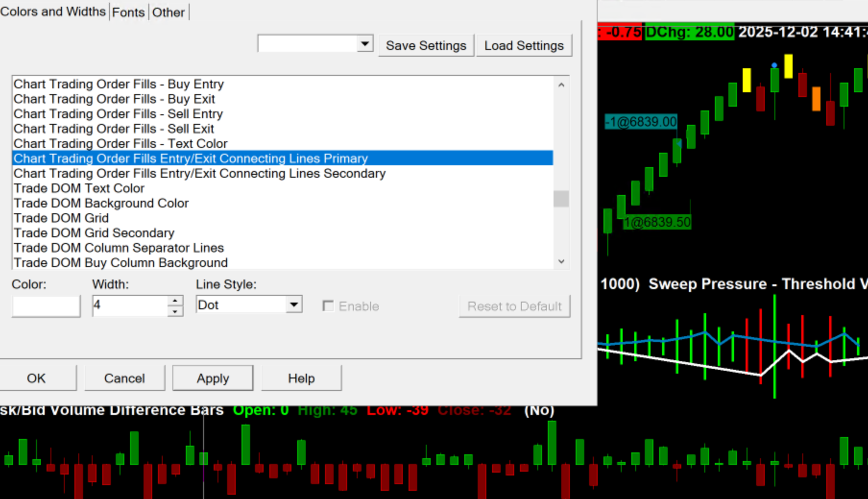Select Trade DOM Text Color item

pyautogui.click(x=282, y=188)
